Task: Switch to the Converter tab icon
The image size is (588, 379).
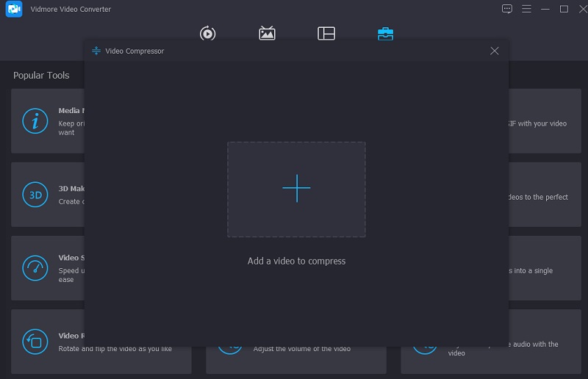Action: [x=208, y=33]
